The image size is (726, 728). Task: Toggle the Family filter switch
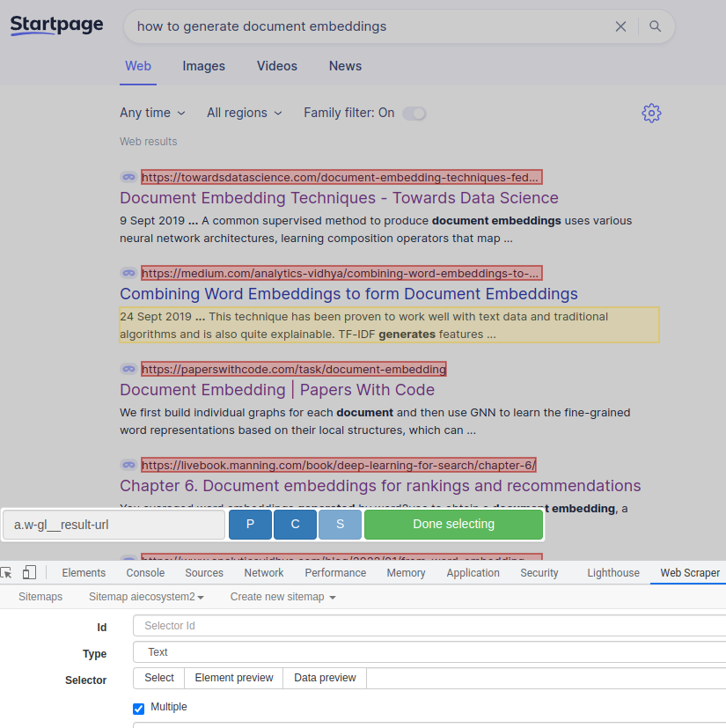414,114
